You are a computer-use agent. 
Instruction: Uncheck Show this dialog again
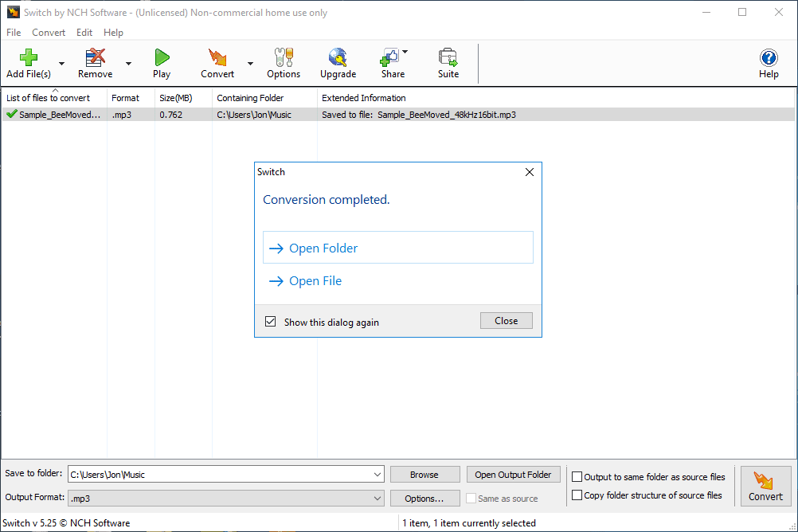(x=271, y=322)
